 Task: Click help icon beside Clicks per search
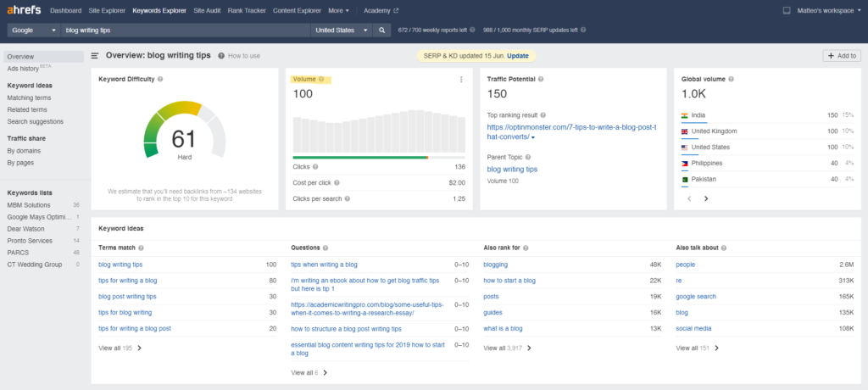tap(347, 199)
